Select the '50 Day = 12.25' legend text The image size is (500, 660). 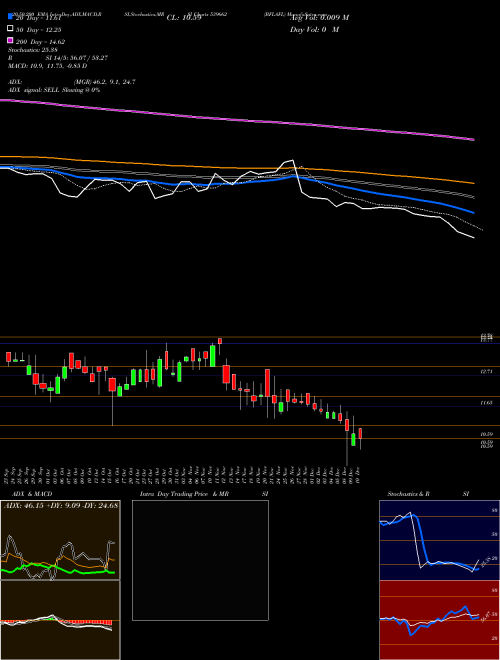click(39, 29)
